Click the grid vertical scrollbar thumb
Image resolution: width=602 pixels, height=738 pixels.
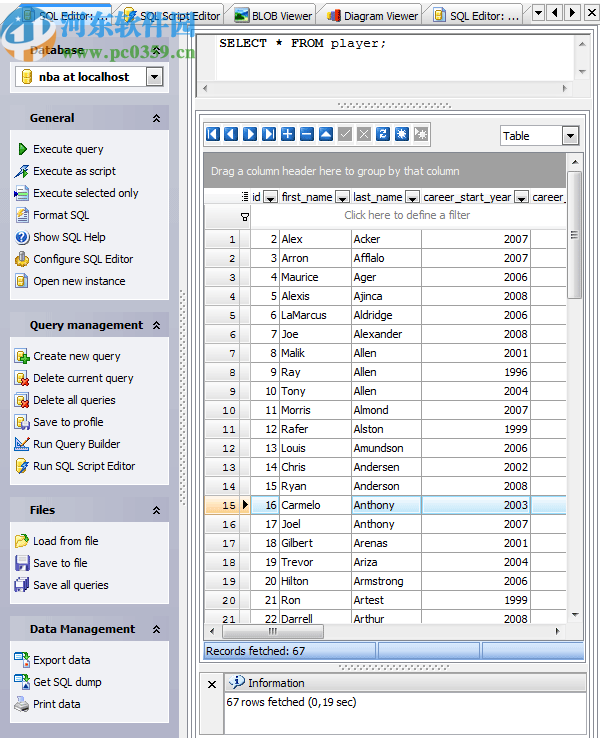click(x=574, y=235)
